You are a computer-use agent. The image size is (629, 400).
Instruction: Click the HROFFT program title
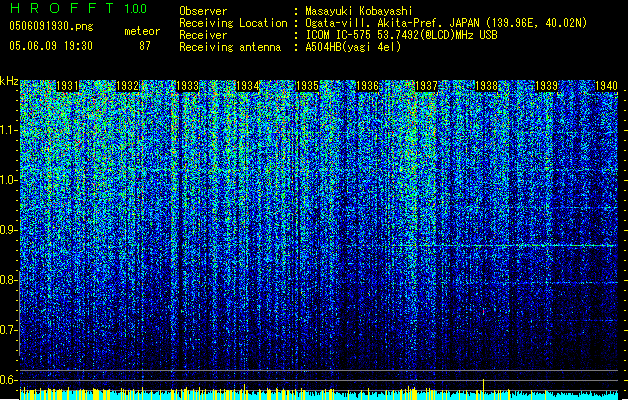click(62, 8)
